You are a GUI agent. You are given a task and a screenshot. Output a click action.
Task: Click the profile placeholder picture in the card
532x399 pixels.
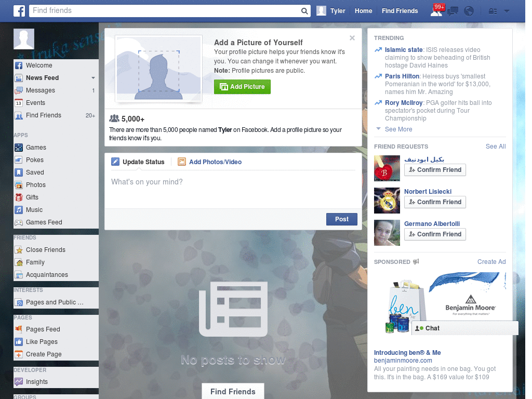pyautogui.click(x=159, y=68)
